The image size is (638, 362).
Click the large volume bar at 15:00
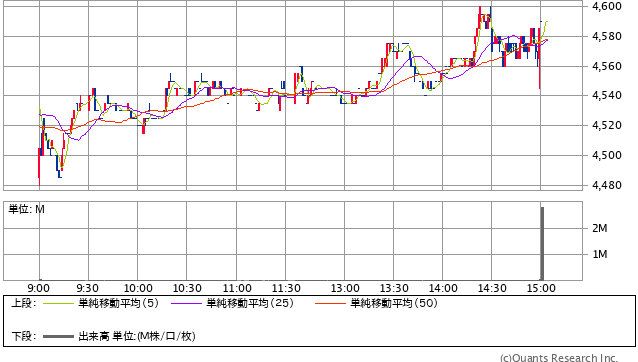tap(542, 243)
